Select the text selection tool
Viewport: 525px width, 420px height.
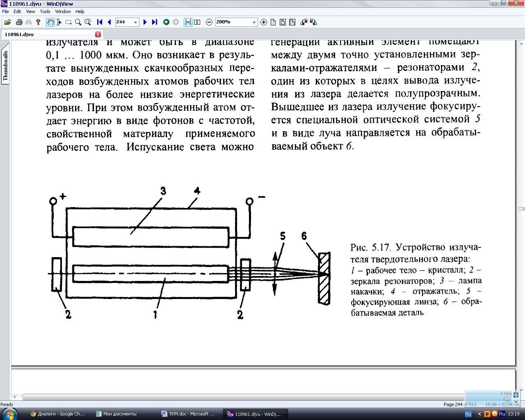click(59, 22)
